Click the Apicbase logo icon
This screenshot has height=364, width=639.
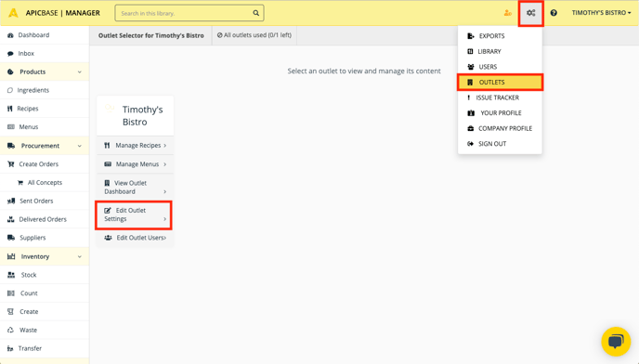pyautogui.click(x=13, y=13)
